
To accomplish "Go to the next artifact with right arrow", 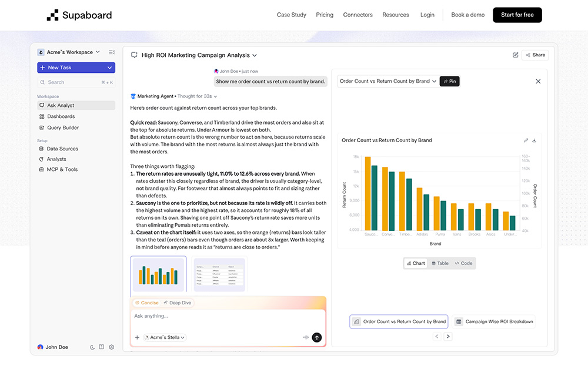I will pyautogui.click(x=447, y=337).
